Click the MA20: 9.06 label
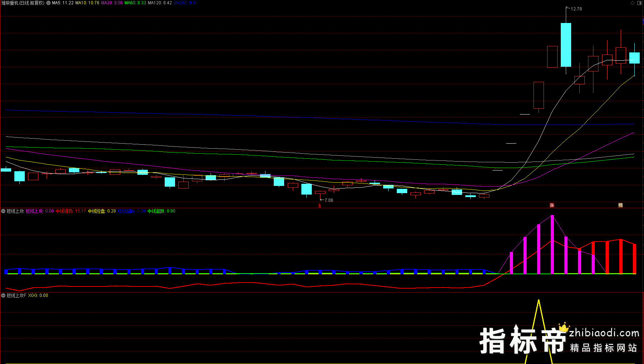 112,3
